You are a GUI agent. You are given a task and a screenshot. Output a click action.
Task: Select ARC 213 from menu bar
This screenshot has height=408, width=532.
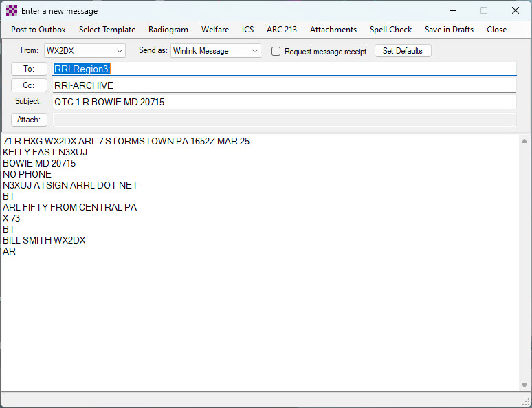[282, 30]
